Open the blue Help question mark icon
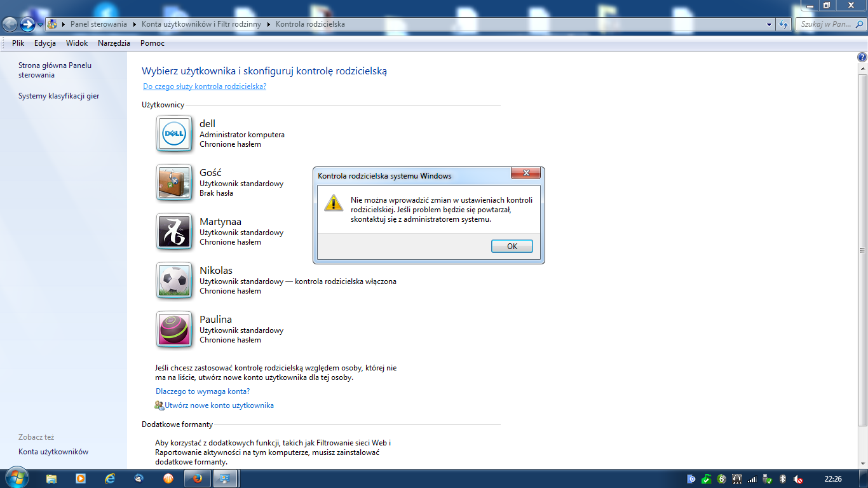This screenshot has width=868, height=488. (x=862, y=57)
